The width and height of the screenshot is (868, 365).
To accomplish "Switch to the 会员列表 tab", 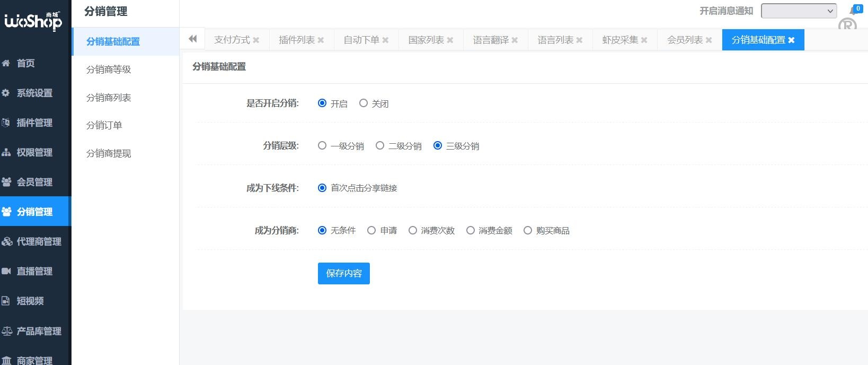I will point(685,40).
